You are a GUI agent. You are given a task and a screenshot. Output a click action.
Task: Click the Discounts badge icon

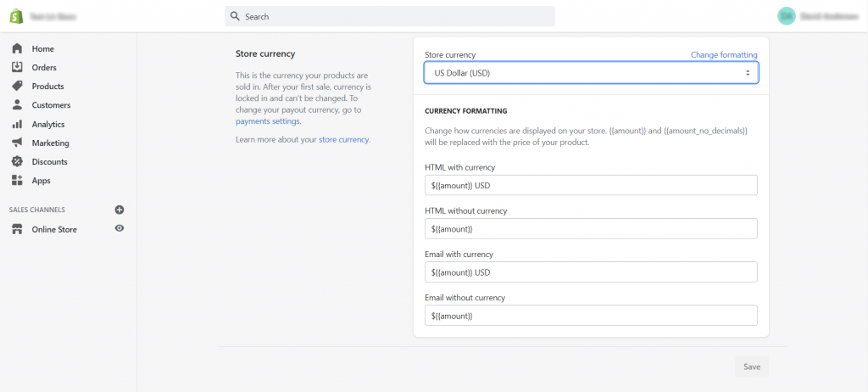[x=17, y=161]
